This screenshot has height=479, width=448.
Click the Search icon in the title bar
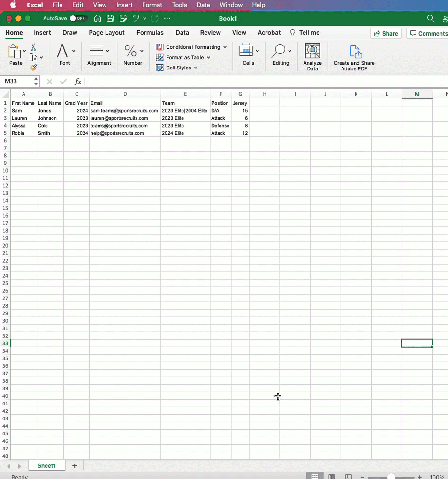(430, 18)
